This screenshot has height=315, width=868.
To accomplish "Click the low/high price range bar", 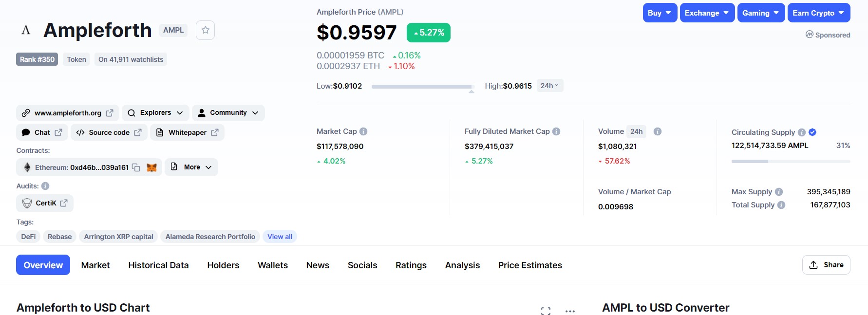I will click(x=422, y=87).
